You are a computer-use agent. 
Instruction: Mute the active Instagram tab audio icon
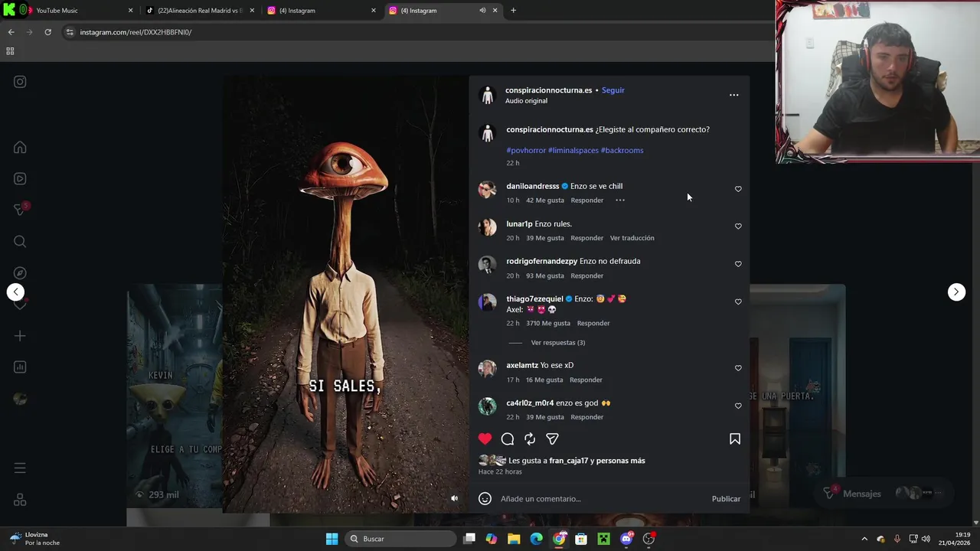tap(482, 11)
